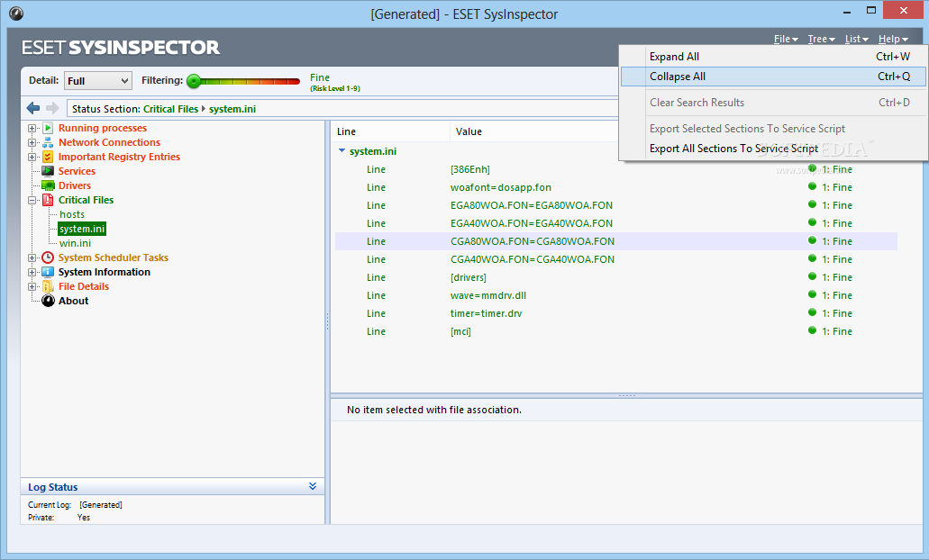Select the [drivers] value row
This screenshot has height=560, width=929.
pyautogui.click(x=616, y=277)
